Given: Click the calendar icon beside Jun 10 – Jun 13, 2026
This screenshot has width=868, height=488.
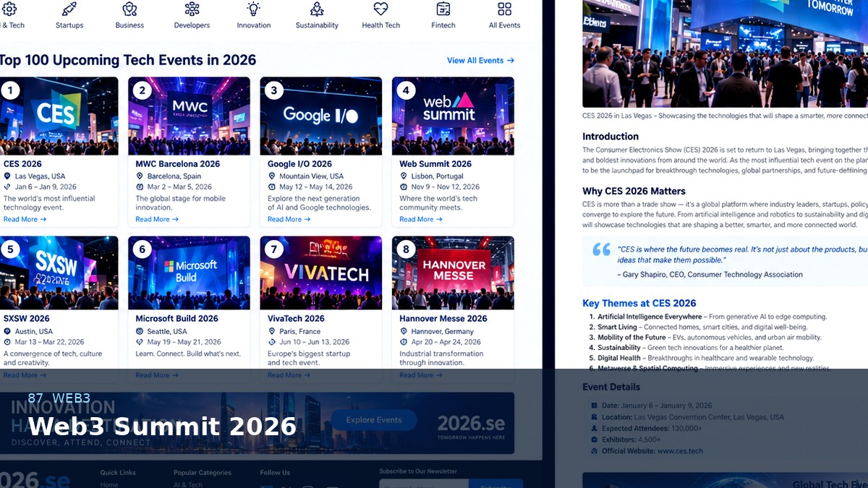Looking at the screenshot, I should click(271, 342).
